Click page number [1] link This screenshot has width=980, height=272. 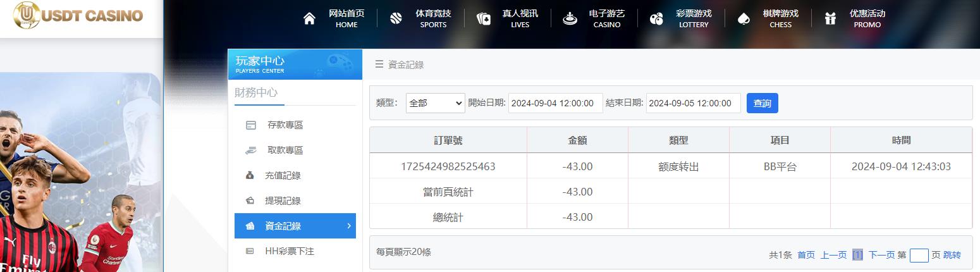click(x=857, y=255)
